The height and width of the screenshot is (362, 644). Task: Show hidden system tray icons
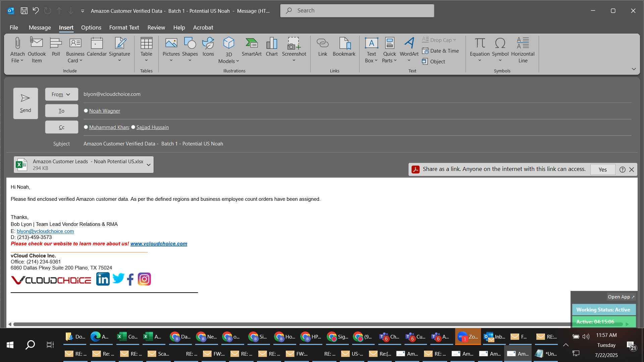[566, 345]
